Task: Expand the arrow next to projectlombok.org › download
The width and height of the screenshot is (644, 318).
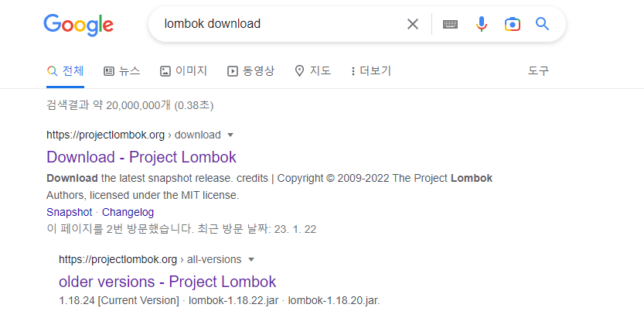Action: [x=230, y=135]
